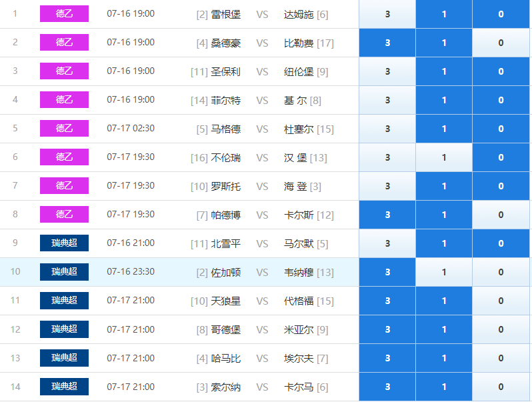Click the 德乙 league tag in row 8
This screenshot has width=532, height=402.
point(64,215)
